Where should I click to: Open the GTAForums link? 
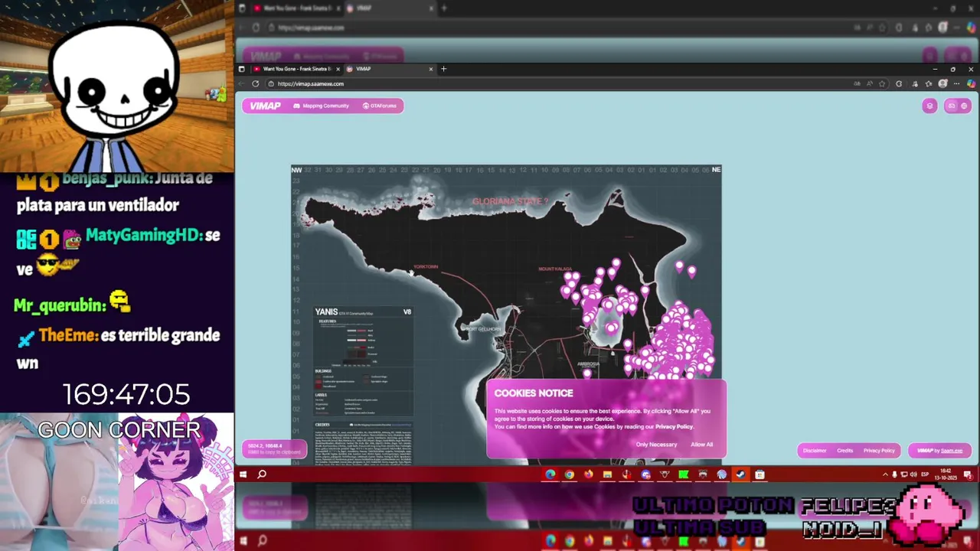tap(380, 106)
